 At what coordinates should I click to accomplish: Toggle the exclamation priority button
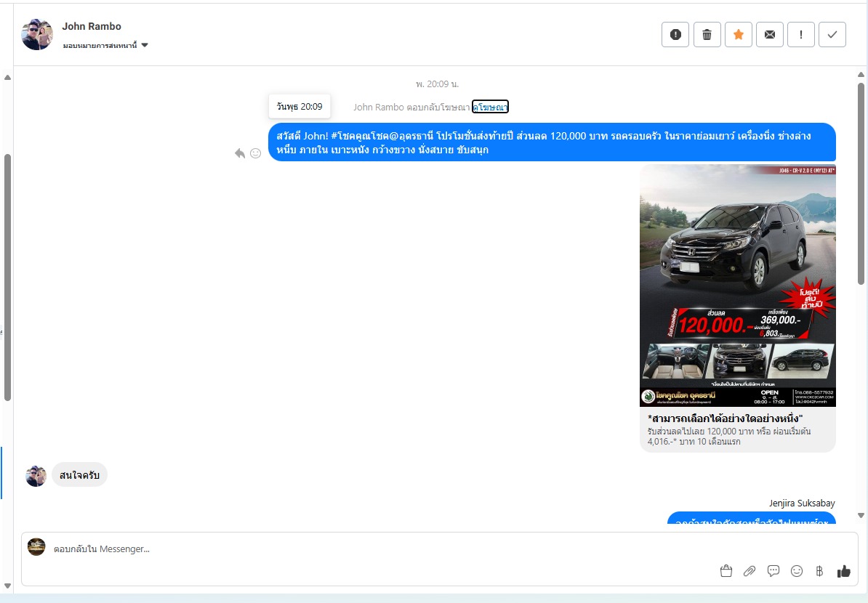click(x=800, y=35)
